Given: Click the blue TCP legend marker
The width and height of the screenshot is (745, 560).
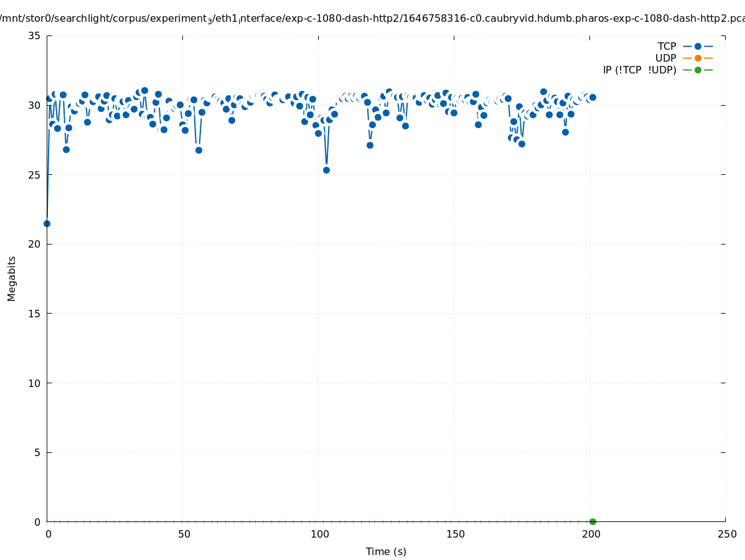Looking at the screenshot, I should point(698,46).
